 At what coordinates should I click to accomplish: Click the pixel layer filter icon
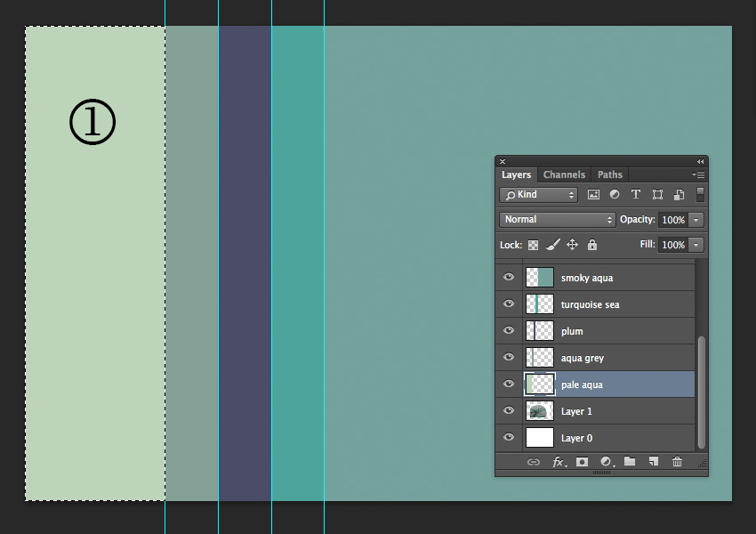point(593,194)
